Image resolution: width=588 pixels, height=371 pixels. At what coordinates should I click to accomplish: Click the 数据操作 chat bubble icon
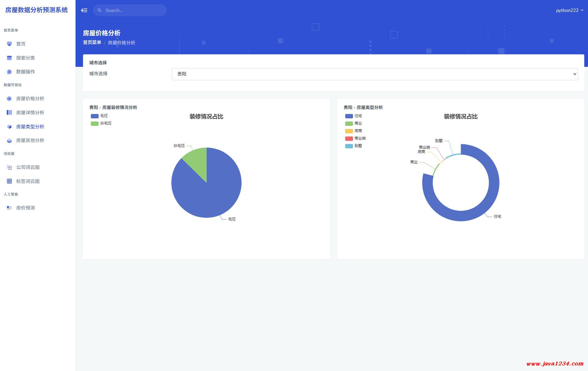point(9,72)
